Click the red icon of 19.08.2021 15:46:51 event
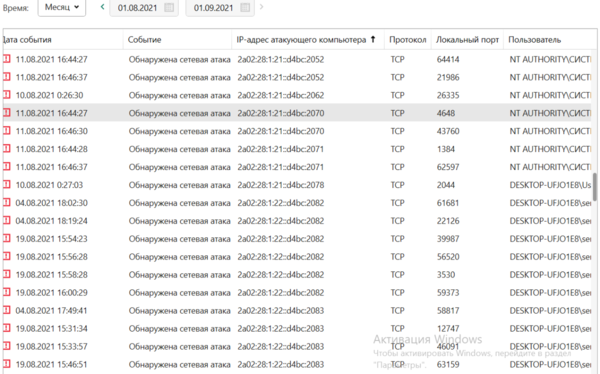The width and height of the screenshot is (600, 374). click(x=7, y=364)
